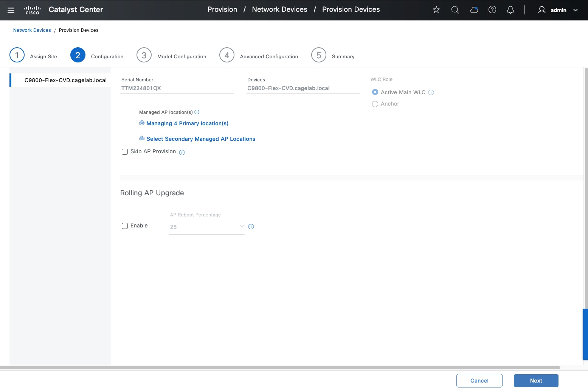This screenshot has height=389, width=588.
Task: Open the hamburger navigation menu
Action: (11, 10)
